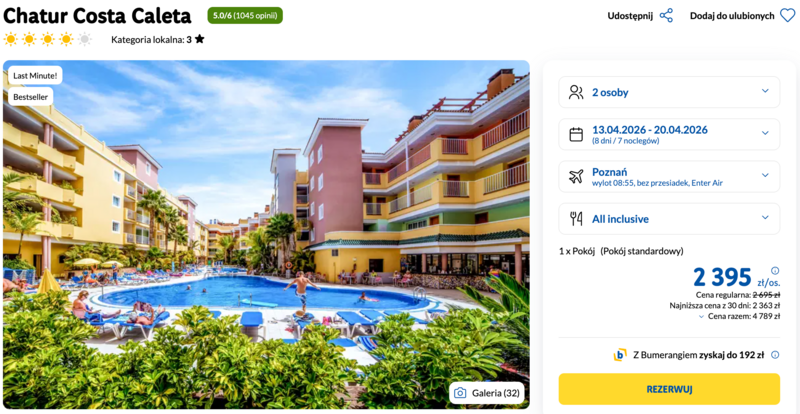This screenshot has width=800, height=414.
Task: Click the people icon in 2 osoby field
Action: [576, 92]
